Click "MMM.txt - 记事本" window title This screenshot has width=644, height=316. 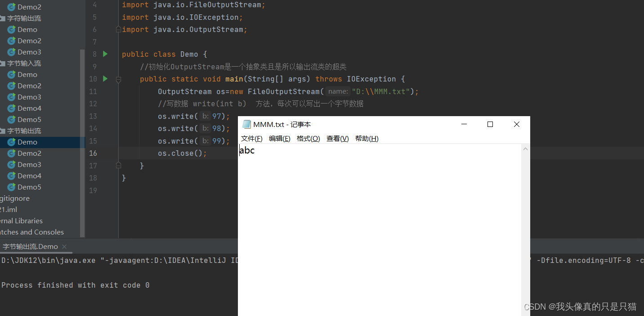pos(282,124)
